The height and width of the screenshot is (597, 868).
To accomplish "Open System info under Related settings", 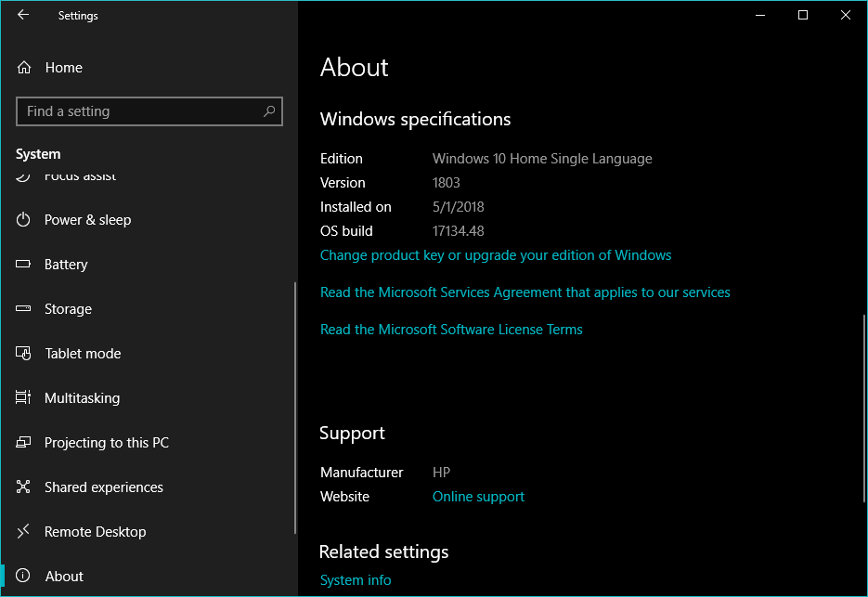I will pyautogui.click(x=356, y=580).
